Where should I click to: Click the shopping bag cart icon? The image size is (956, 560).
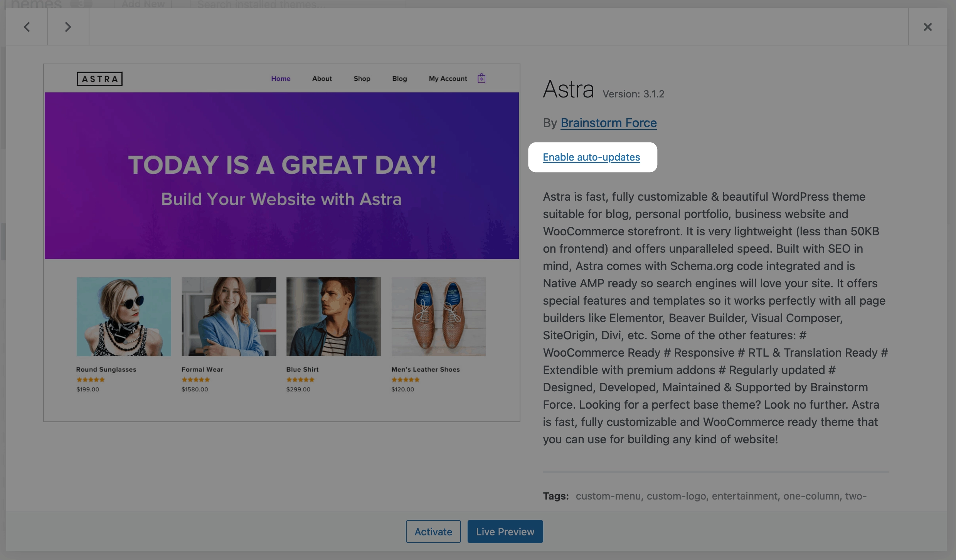(481, 79)
